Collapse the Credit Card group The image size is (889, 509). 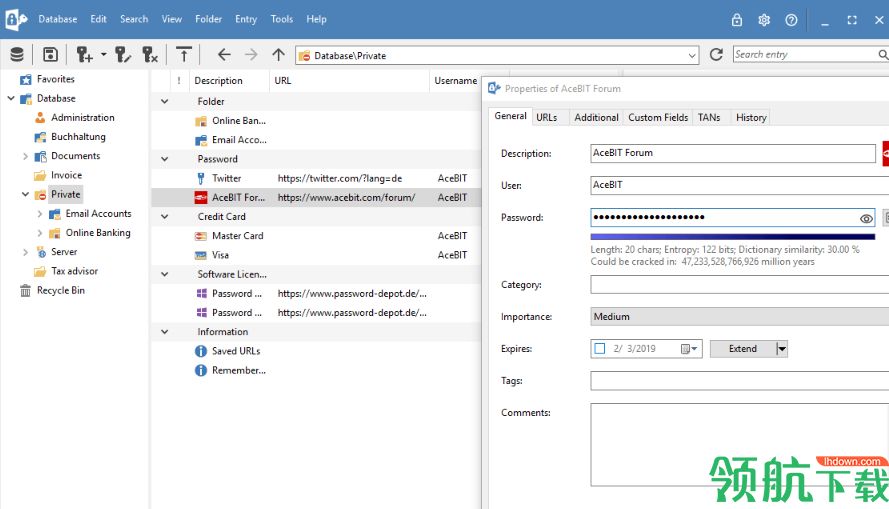click(x=164, y=217)
